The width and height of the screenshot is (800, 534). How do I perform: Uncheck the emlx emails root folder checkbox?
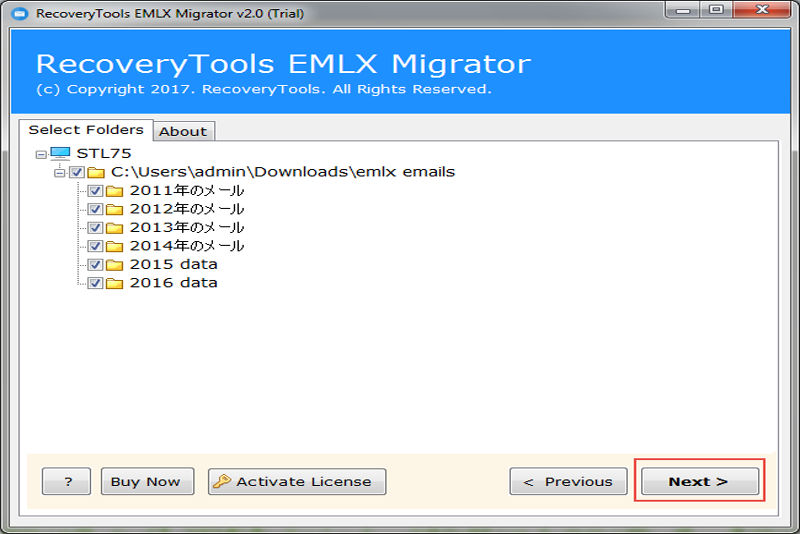(x=77, y=172)
